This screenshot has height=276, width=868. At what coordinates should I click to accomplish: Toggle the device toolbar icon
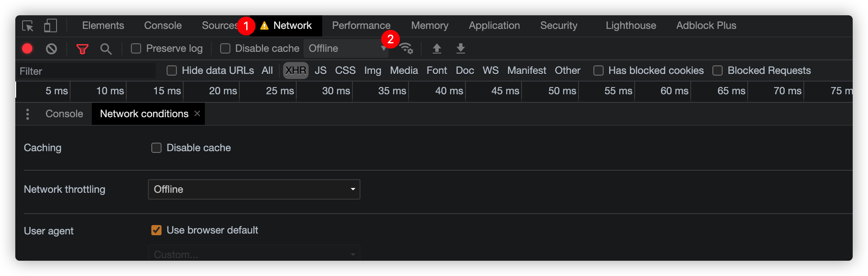[51, 26]
